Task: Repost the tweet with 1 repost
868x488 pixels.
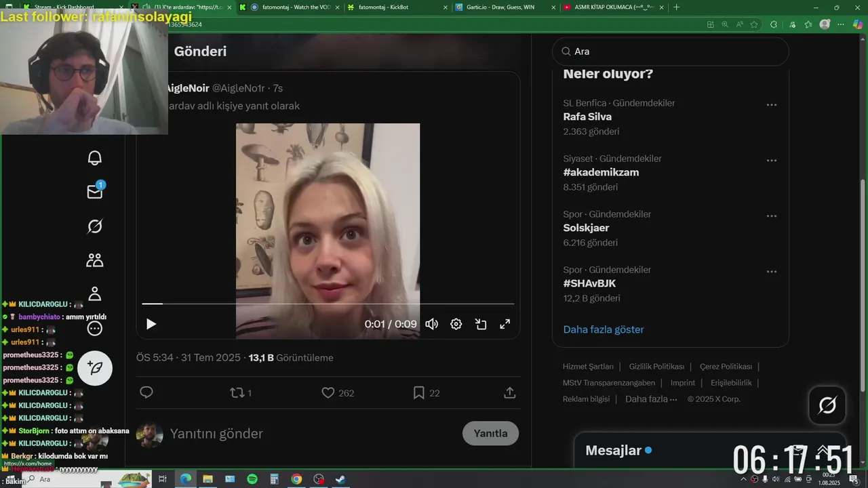Action: click(x=241, y=392)
